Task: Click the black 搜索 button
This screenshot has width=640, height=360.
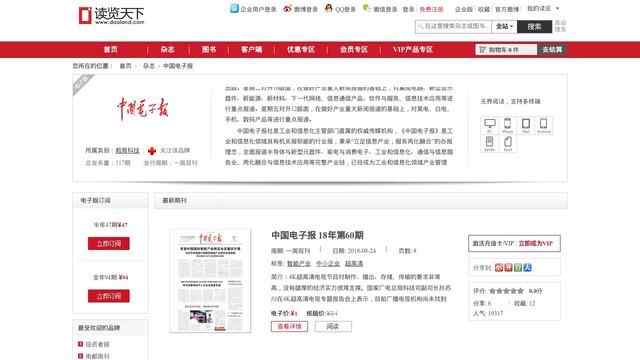Action: coord(534,27)
